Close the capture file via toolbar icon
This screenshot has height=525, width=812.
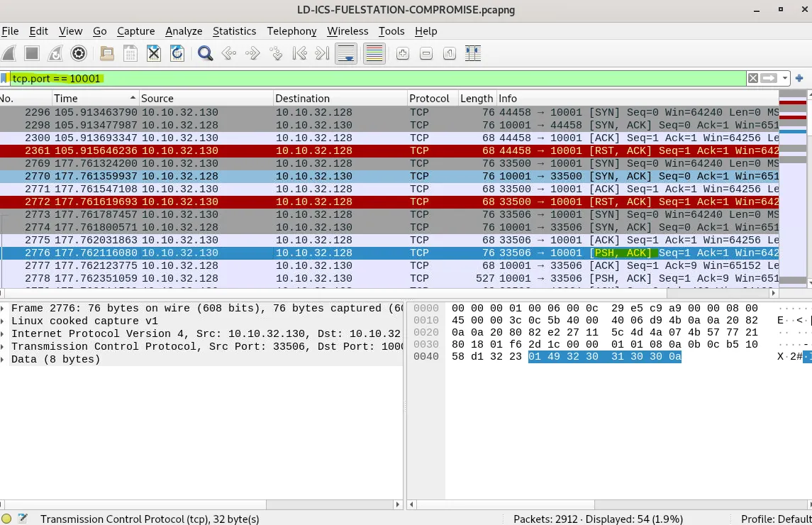click(153, 53)
